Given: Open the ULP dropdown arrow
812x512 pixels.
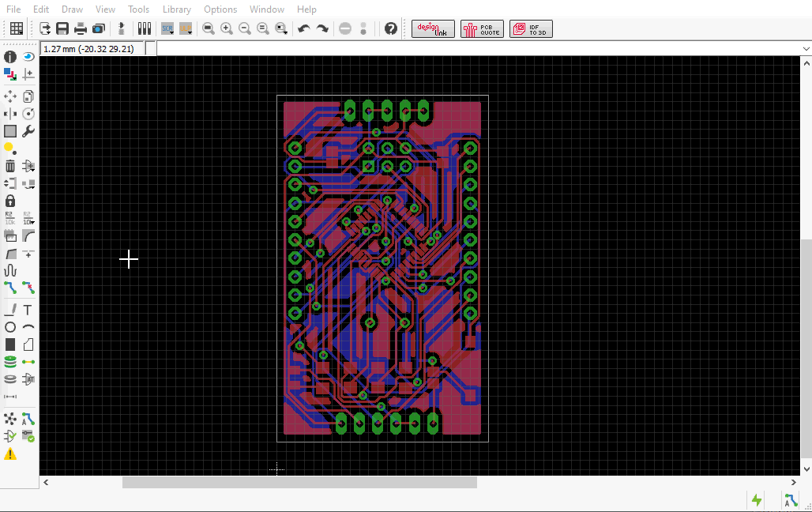Looking at the screenshot, I should pyautogui.click(x=190, y=32).
